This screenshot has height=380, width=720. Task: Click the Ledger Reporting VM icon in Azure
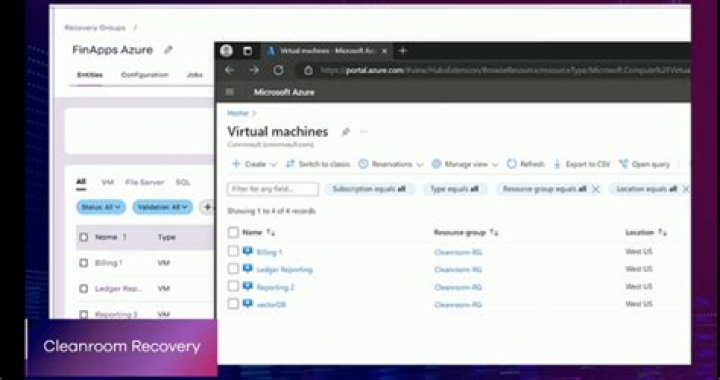248,268
